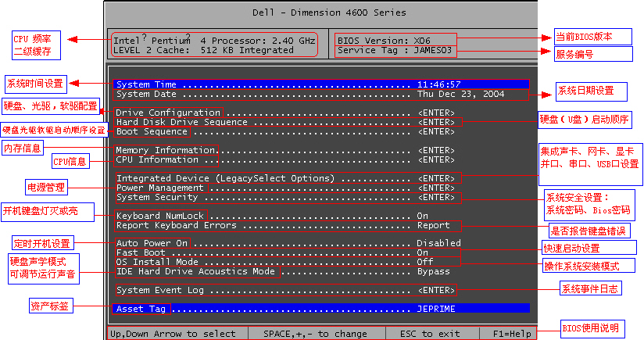Change the acoustics mode Bypass value
The image size is (644, 340).
[434, 271]
